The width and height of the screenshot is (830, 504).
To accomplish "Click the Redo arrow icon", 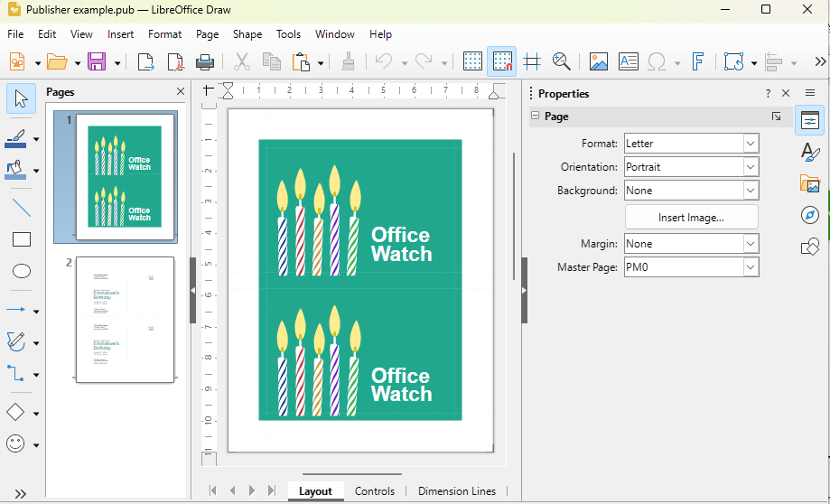I will [x=424, y=62].
